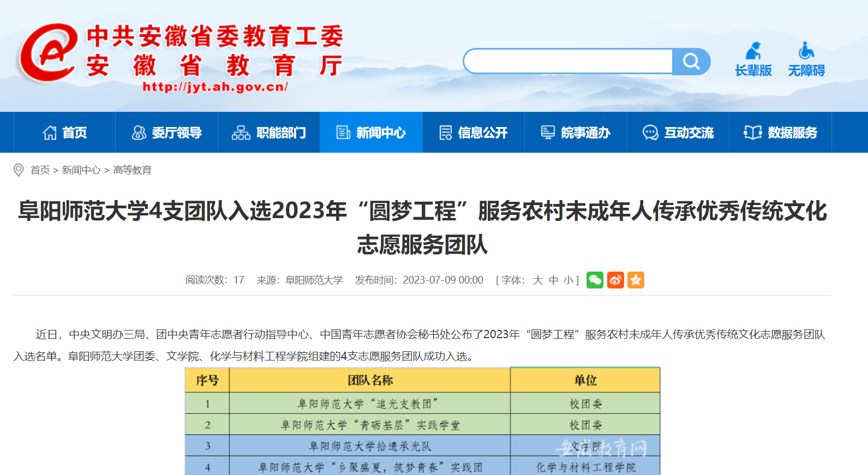
Task: Set font size to 中
Action: 553,280
